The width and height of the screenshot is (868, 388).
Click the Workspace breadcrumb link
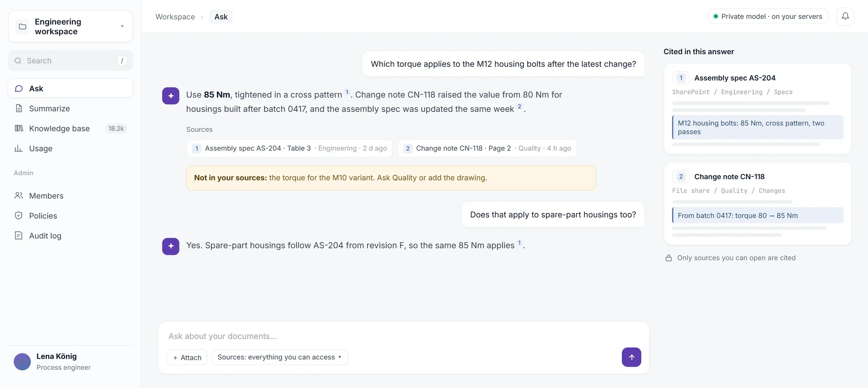tap(175, 17)
